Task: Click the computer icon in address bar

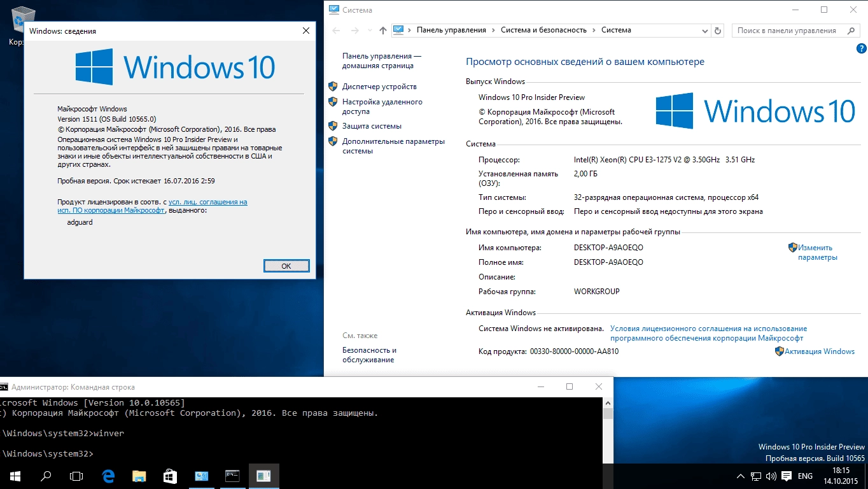Action: coord(398,30)
